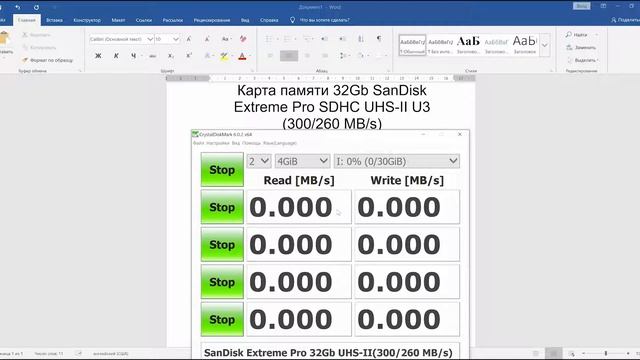The height and width of the screenshot is (360, 640).
Task: Open text effects (glowing A) icon
Action: (x=207, y=56)
